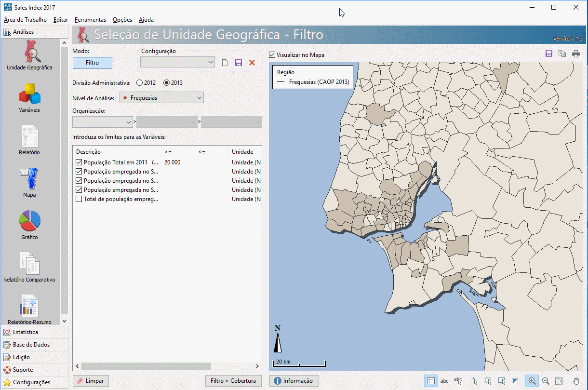Open the Ferramentas menu
This screenshot has width=588, height=390.
tap(90, 20)
